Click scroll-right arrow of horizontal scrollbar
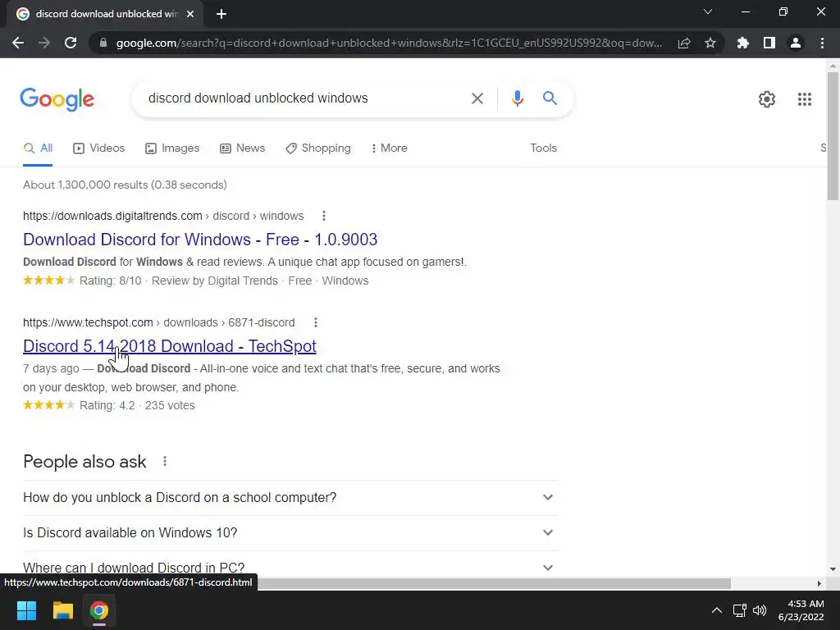 [x=819, y=583]
